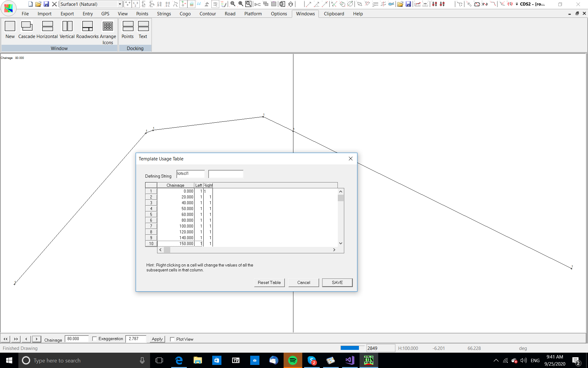Click the Reset Table button
588x368 pixels.
(x=269, y=282)
